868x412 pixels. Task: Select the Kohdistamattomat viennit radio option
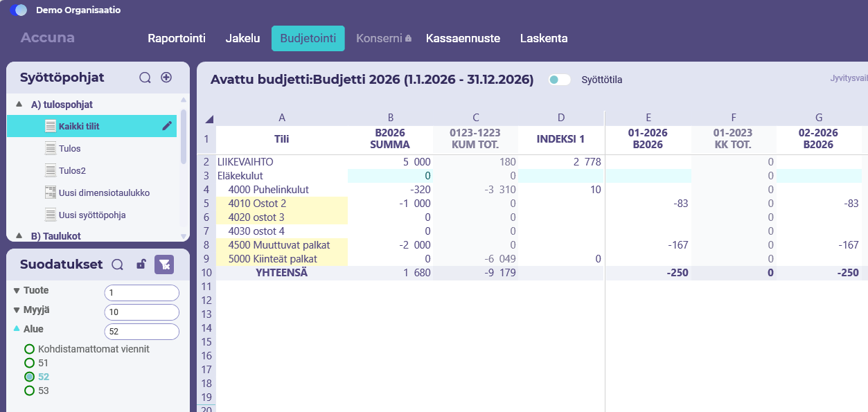click(29, 349)
